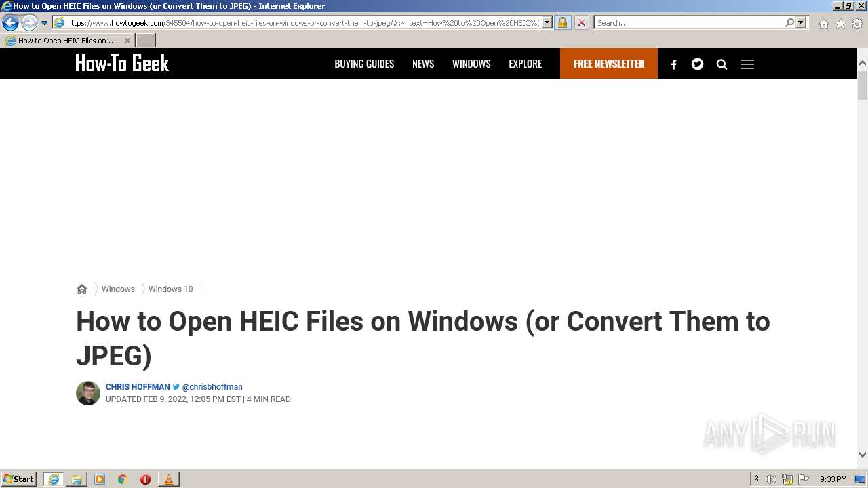Open Windows Media Player taskbar icon

(100, 479)
